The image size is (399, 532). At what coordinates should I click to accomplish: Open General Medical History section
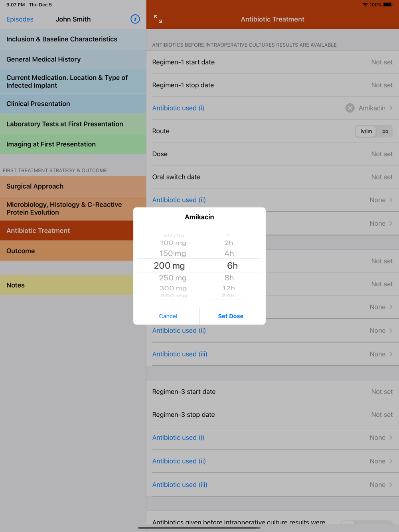(73, 59)
